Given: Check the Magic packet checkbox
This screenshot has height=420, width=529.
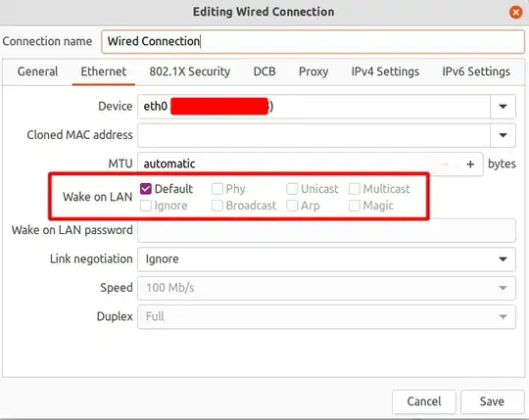Looking at the screenshot, I should (355, 206).
